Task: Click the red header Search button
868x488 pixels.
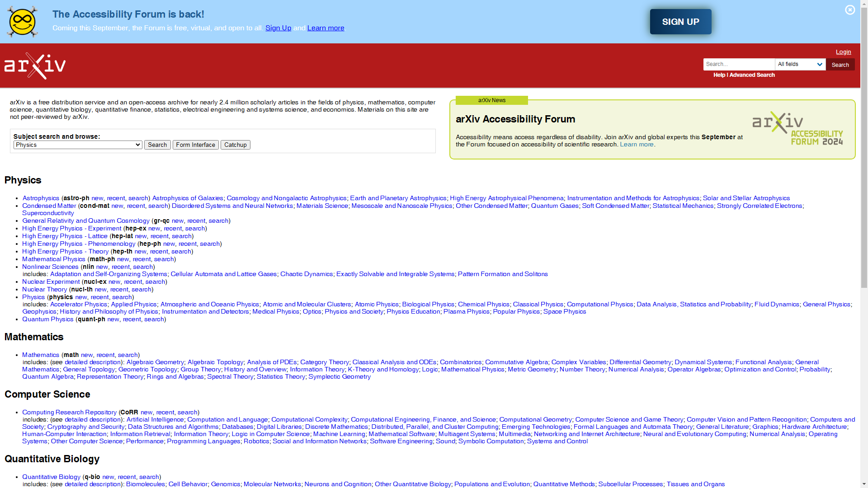Action: [840, 65]
